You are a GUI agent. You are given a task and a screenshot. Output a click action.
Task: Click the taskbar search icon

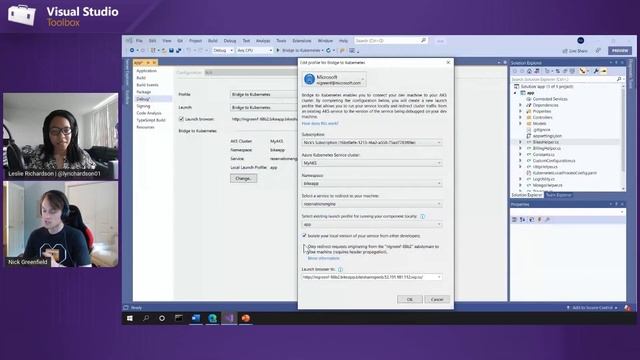tap(146, 318)
